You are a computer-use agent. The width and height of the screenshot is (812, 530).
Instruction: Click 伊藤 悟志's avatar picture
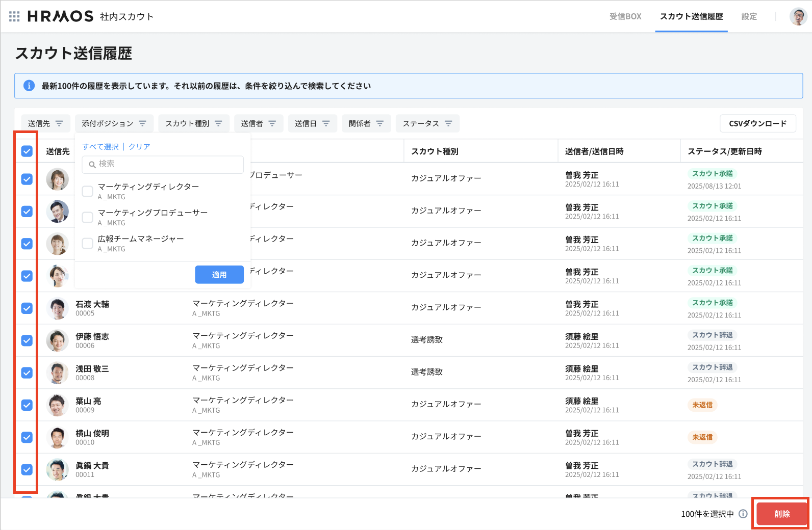point(57,340)
